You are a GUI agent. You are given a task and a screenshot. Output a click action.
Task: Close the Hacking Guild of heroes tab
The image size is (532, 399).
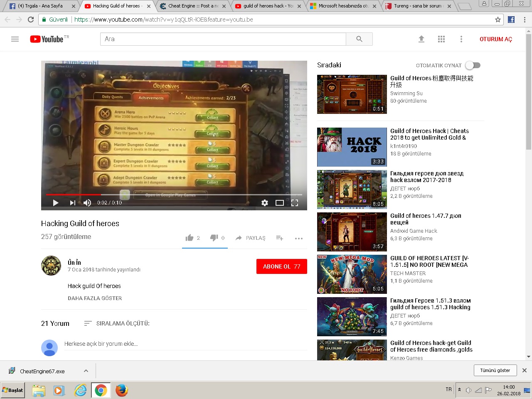(149, 6)
